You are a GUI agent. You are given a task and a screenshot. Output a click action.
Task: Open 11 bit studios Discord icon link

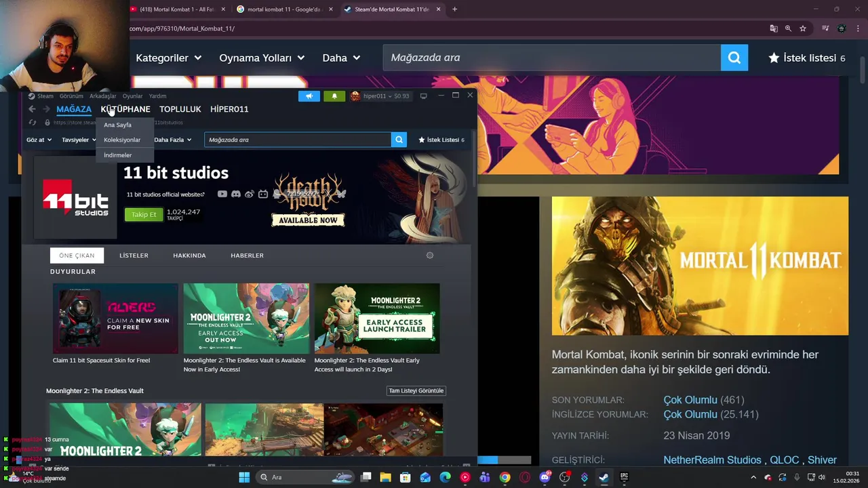(235, 195)
